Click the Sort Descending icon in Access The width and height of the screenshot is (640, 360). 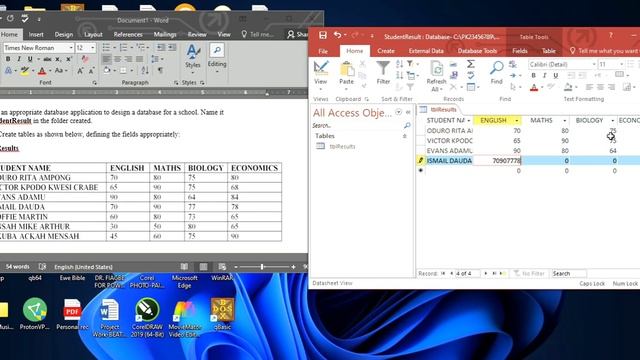coord(399,75)
